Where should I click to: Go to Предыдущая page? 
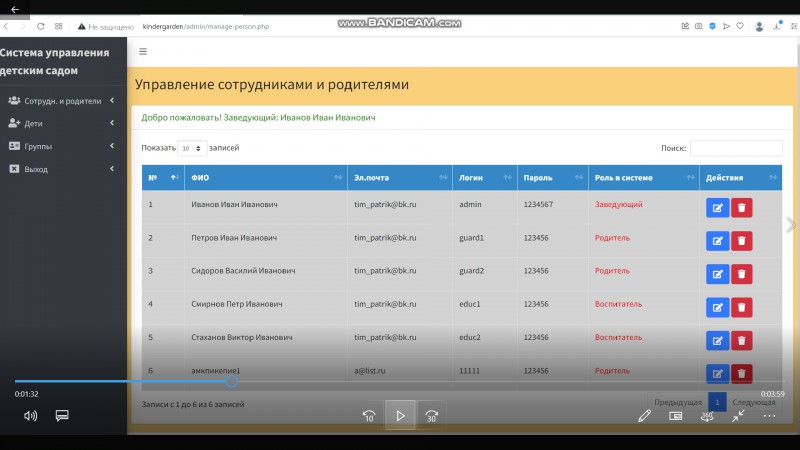678,402
